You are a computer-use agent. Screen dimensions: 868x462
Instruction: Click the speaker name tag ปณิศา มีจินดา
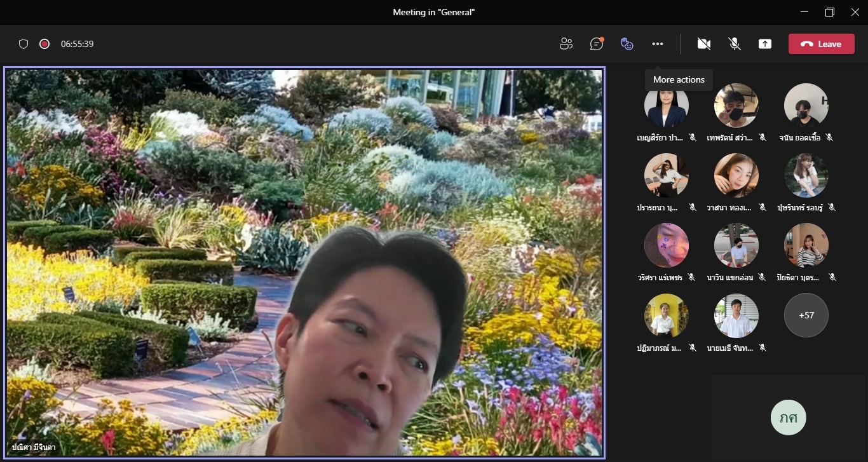[33, 447]
